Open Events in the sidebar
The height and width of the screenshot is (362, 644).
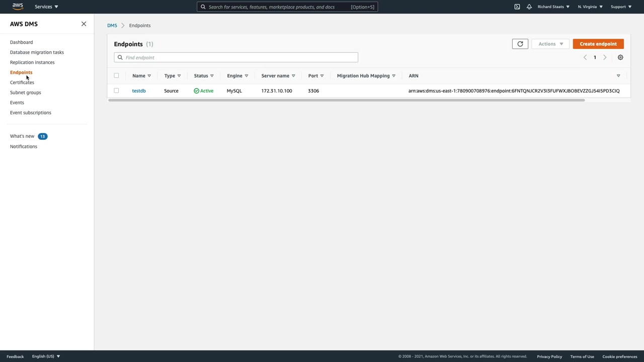tap(17, 103)
